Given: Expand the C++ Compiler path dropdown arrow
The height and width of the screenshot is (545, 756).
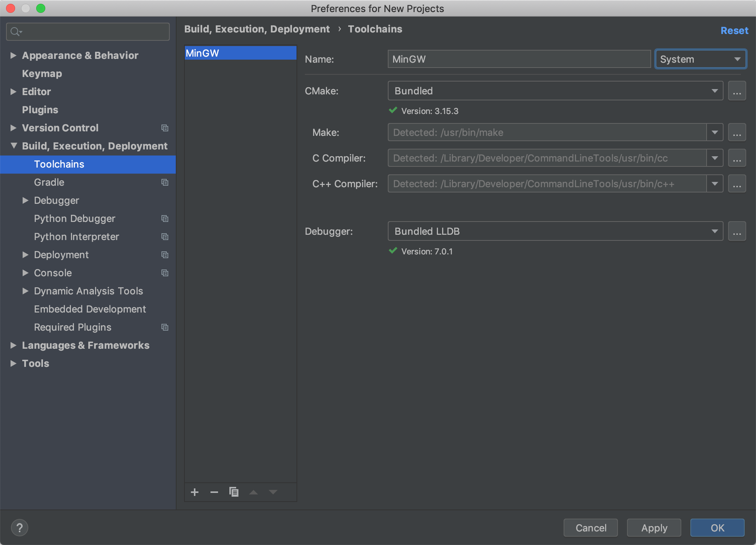Looking at the screenshot, I should click(x=715, y=184).
